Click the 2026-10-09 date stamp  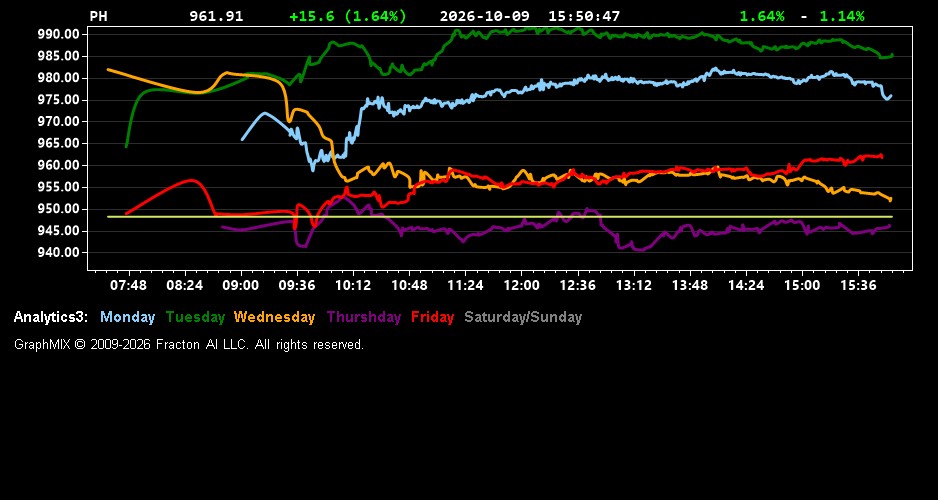pyautogui.click(x=486, y=17)
